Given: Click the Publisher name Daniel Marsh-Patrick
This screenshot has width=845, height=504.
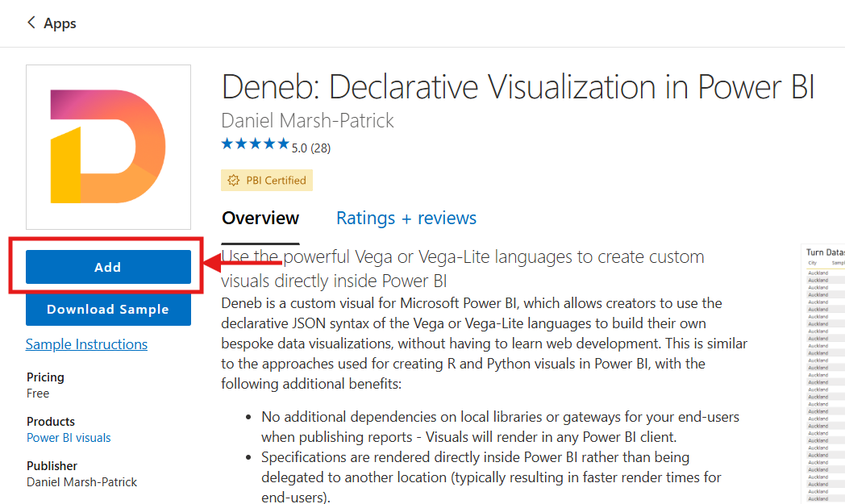Looking at the screenshot, I should 82,482.
